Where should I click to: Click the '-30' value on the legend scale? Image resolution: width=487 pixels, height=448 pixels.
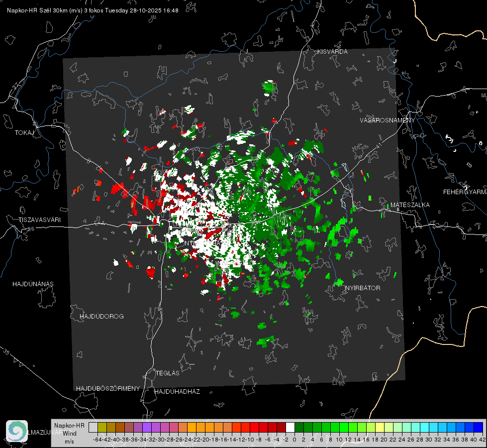(x=160, y=440)
